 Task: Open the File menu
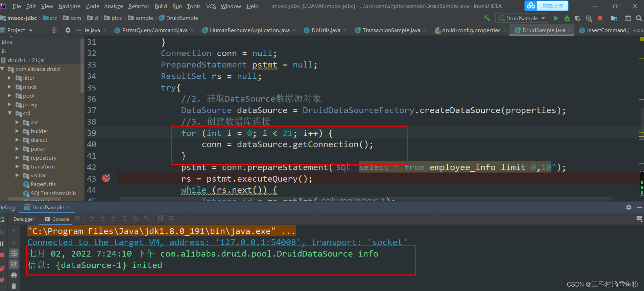[17, 6]
